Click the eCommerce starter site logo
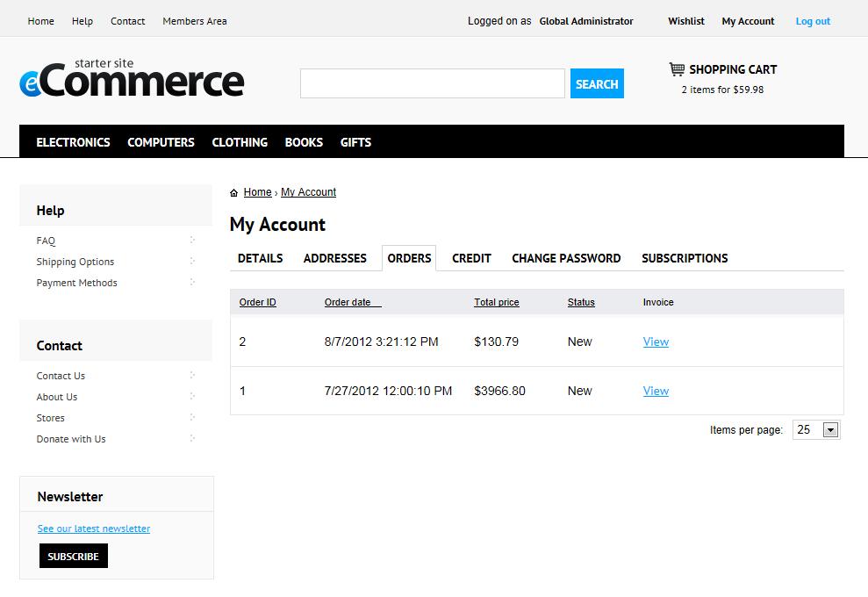This screenshot has width=868, height=597. coord(132,78)
